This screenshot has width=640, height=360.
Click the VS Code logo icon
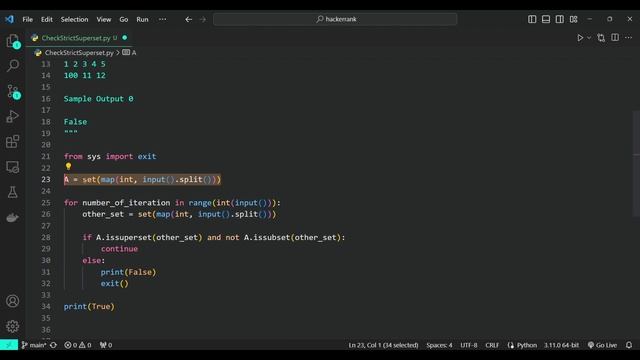pyautogui.click(x=9, y=19)
